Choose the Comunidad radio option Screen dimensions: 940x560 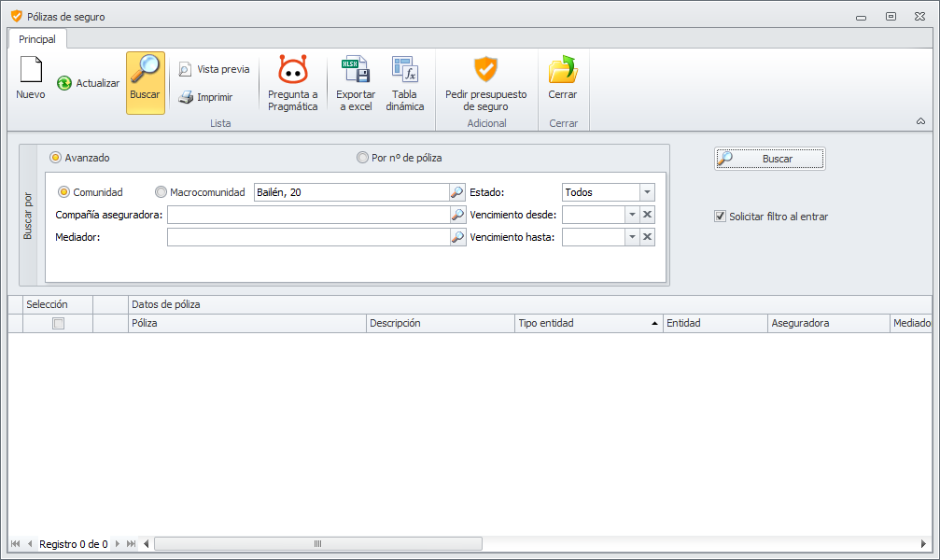(x=91, y=192)
